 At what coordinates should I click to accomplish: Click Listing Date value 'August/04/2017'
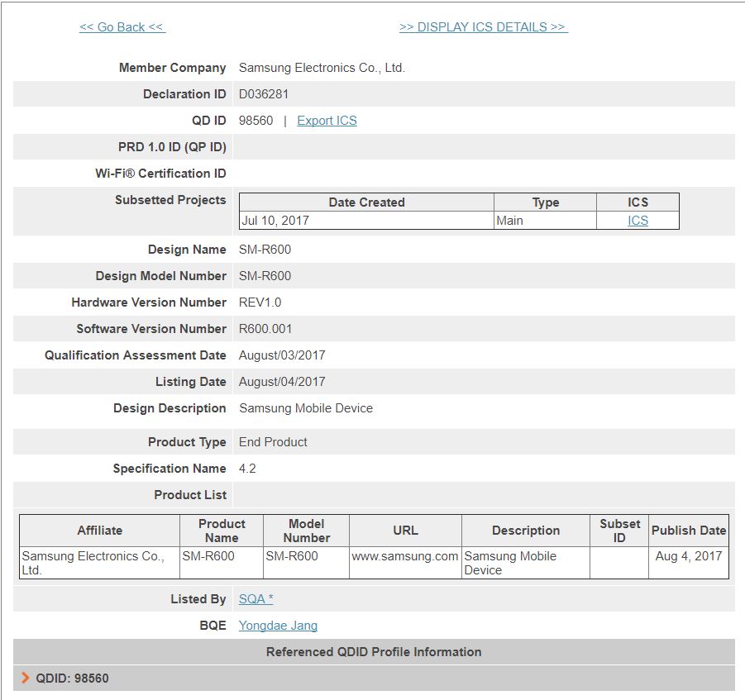click(282, 382)
